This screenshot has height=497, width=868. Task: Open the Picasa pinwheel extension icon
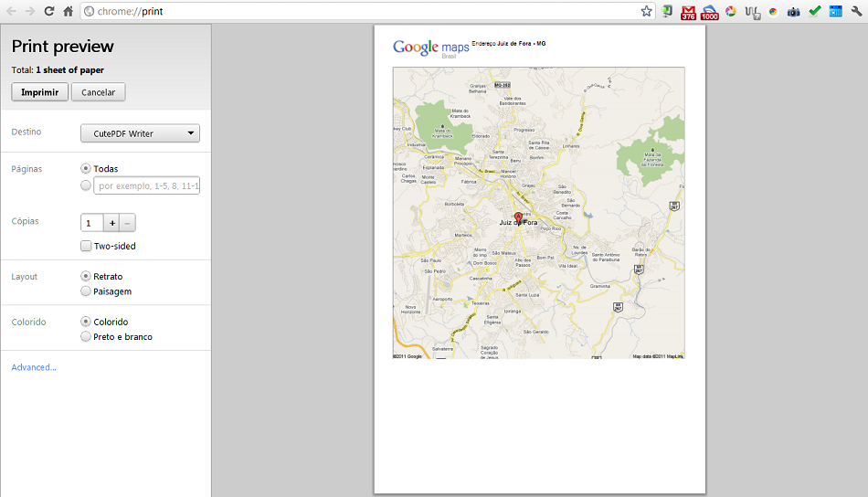coord(731,12)
